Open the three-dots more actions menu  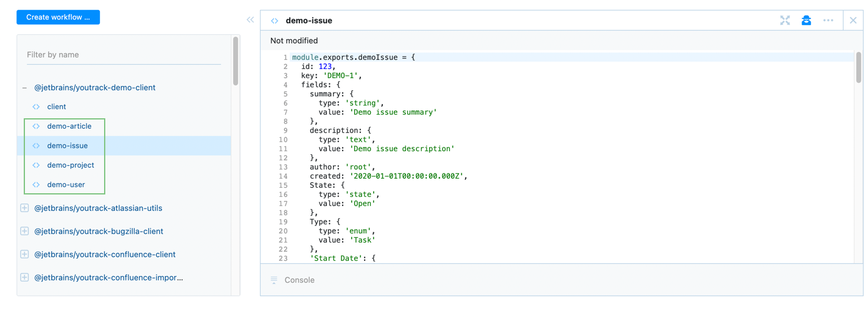(828, 21)
